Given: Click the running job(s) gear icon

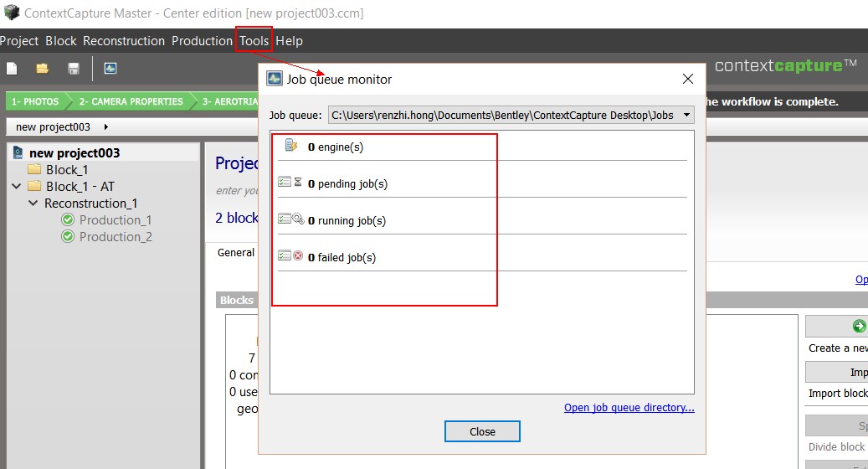Looking at the screenshot, I should click(x=298, y=219).
